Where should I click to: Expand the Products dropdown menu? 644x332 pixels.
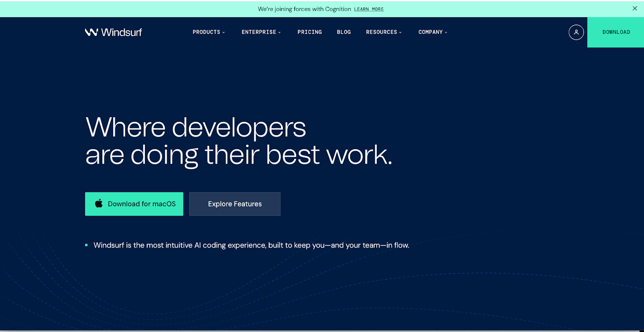pos(208,32)
